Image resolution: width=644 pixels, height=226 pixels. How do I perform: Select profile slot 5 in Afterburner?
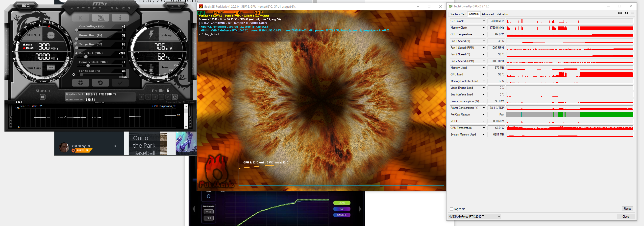tap(168, 97)
